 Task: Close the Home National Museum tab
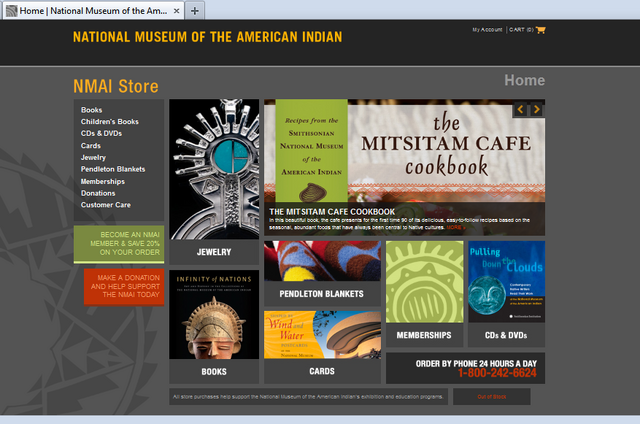click(x=176, y=11)
